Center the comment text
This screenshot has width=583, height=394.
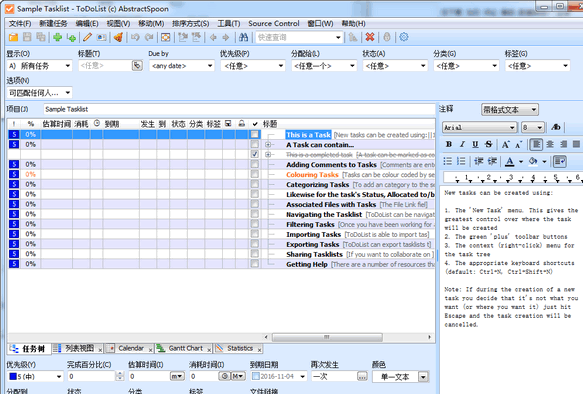(550, 144)
